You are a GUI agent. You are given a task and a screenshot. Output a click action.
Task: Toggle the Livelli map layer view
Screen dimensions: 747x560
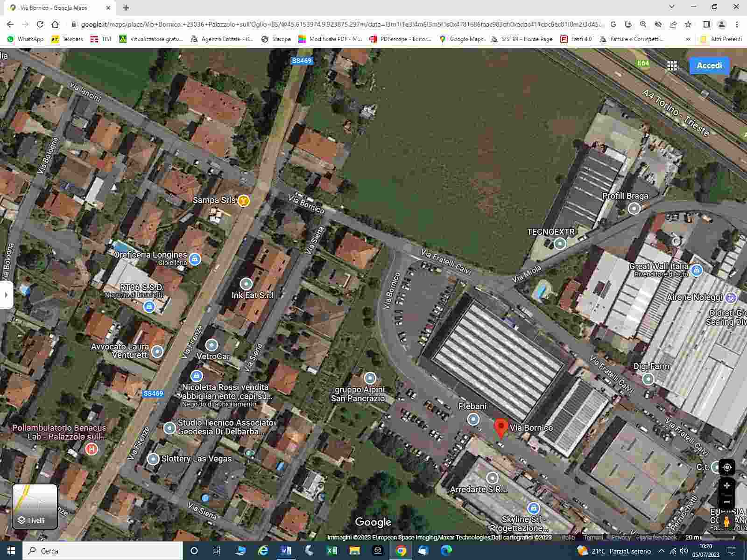[x=35, y=506]
